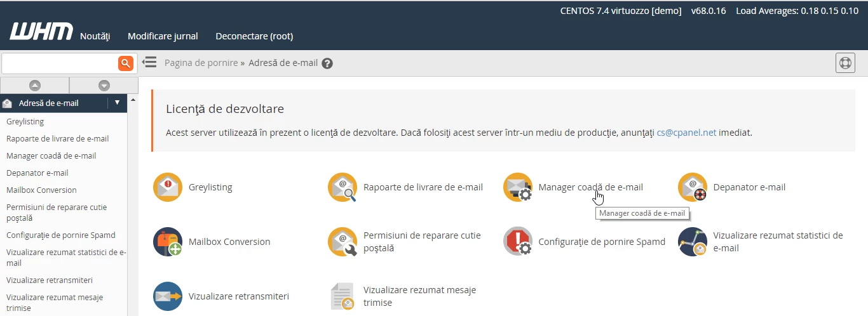Open the Vizualizare rezumat mesaje trimise icon

[342, 296]
